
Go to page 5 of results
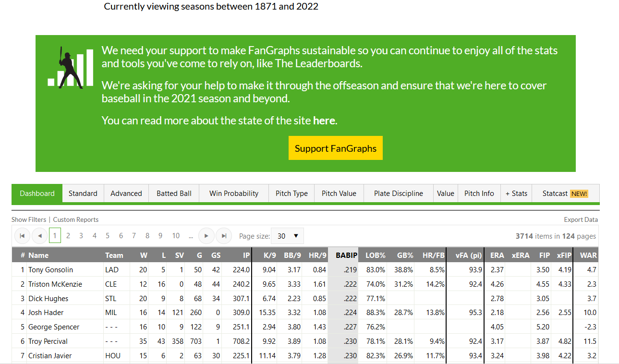[x=108, y=236]
